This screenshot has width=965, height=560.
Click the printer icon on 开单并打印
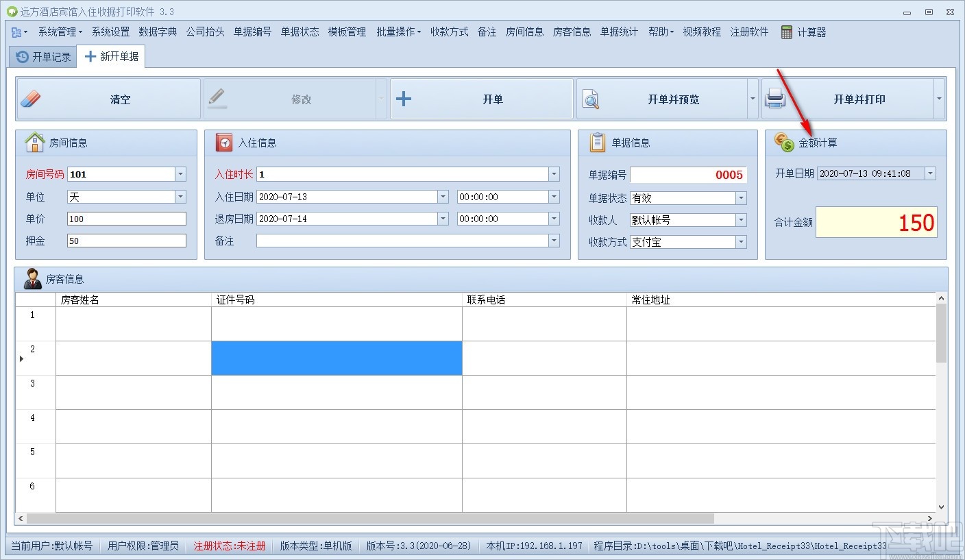775,99
